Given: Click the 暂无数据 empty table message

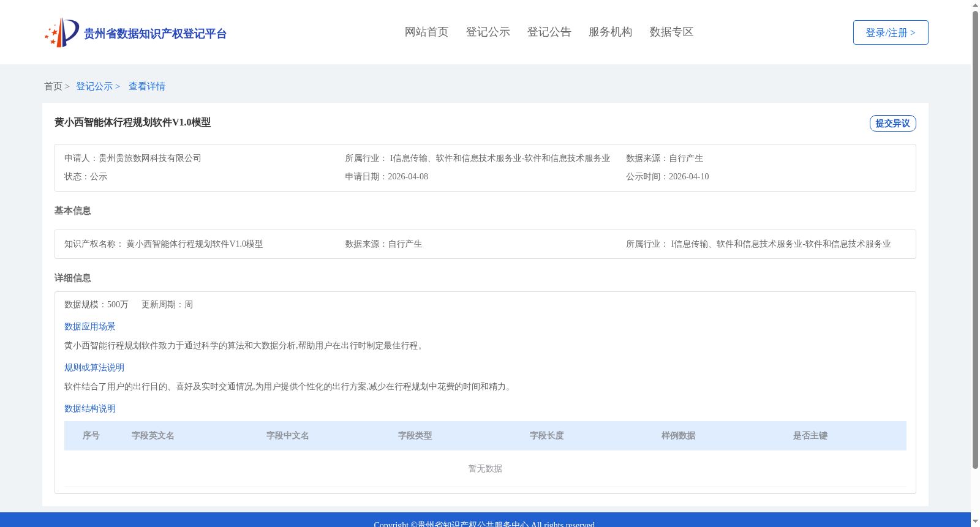Looking at the screenshot, I should (x=485, y=468).
